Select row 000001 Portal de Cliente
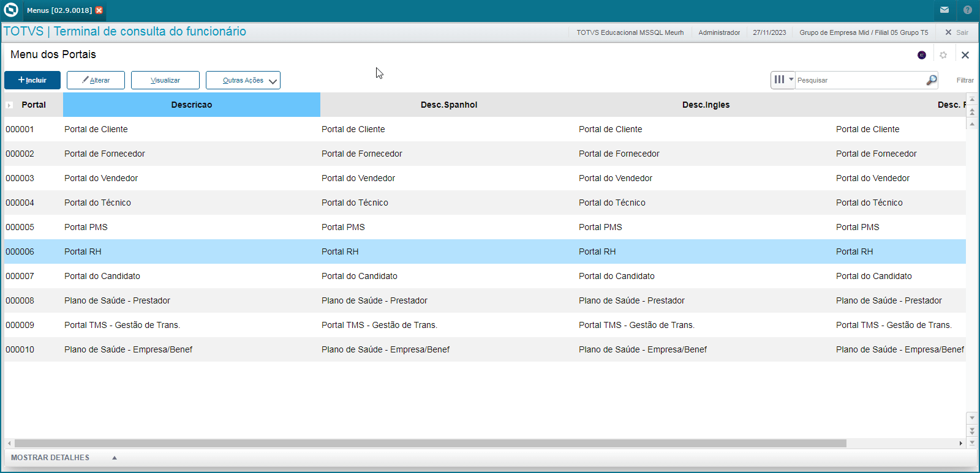 click(485, 129)
